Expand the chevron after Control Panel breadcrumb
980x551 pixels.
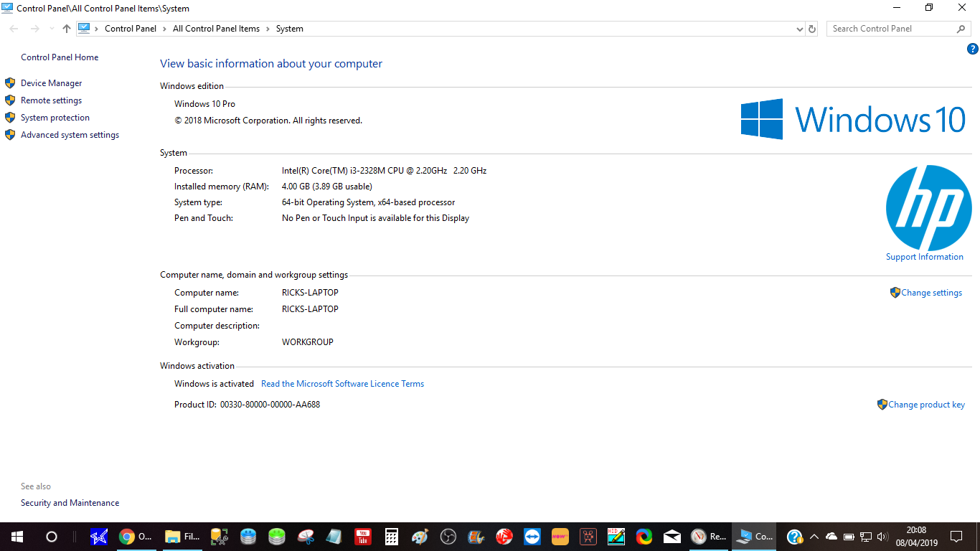(x=164, y=29)
